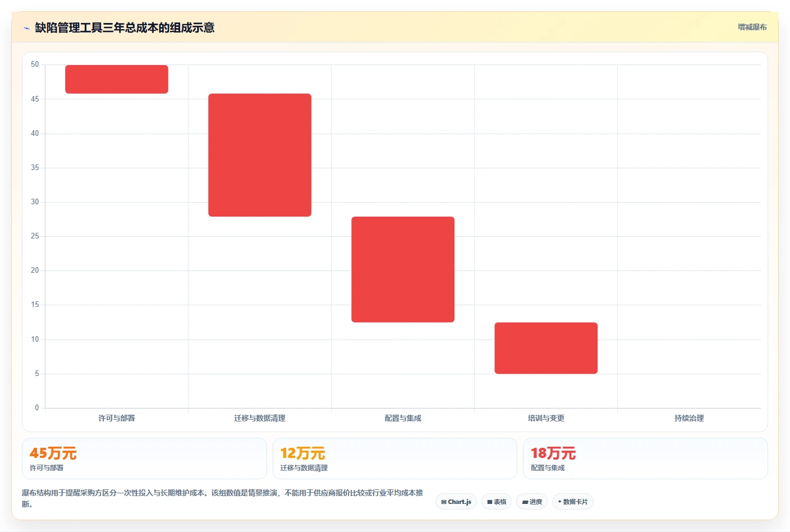Click the x-axis label 许可与部署

point(117,418)
